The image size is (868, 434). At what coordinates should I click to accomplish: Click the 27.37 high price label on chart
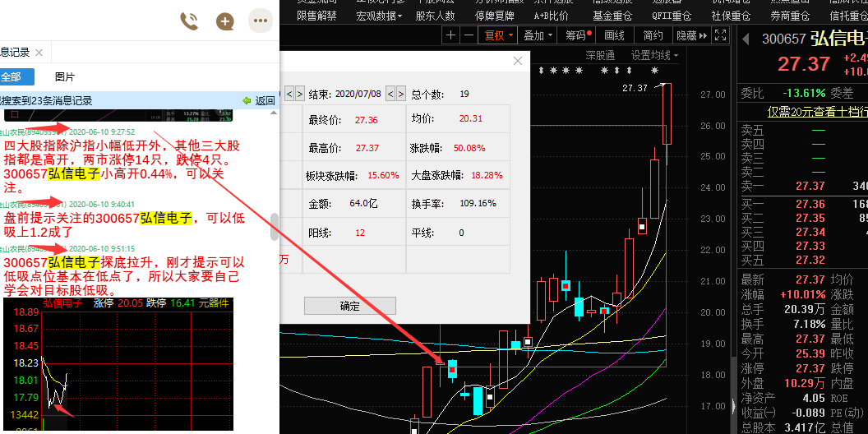tap(635, 88)
